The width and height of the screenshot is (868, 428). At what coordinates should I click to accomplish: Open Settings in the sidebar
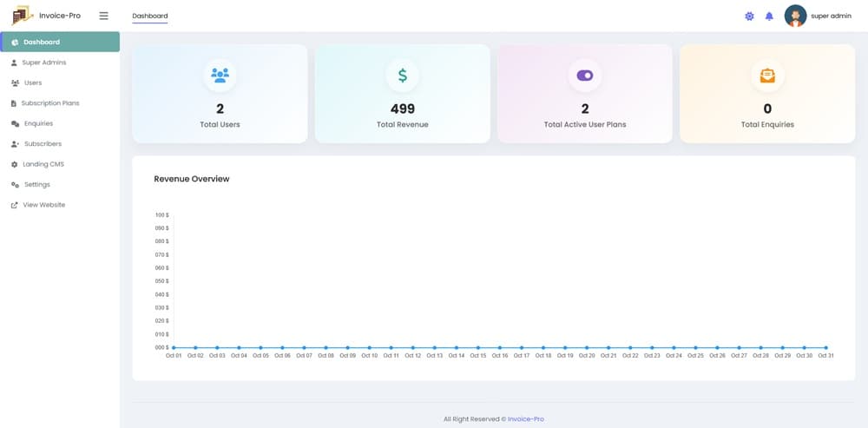click(36, 185)
